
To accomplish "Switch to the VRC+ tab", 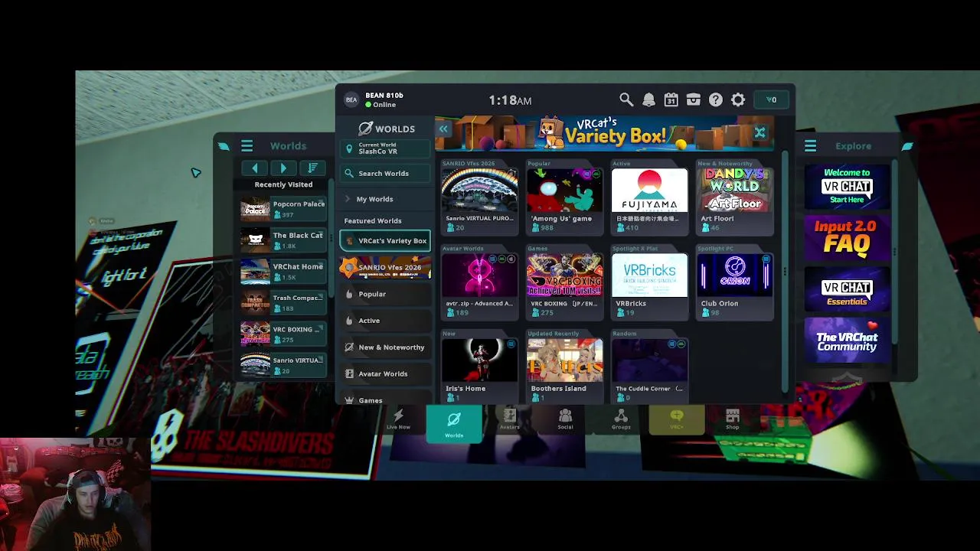I will [x=677, y=420].
